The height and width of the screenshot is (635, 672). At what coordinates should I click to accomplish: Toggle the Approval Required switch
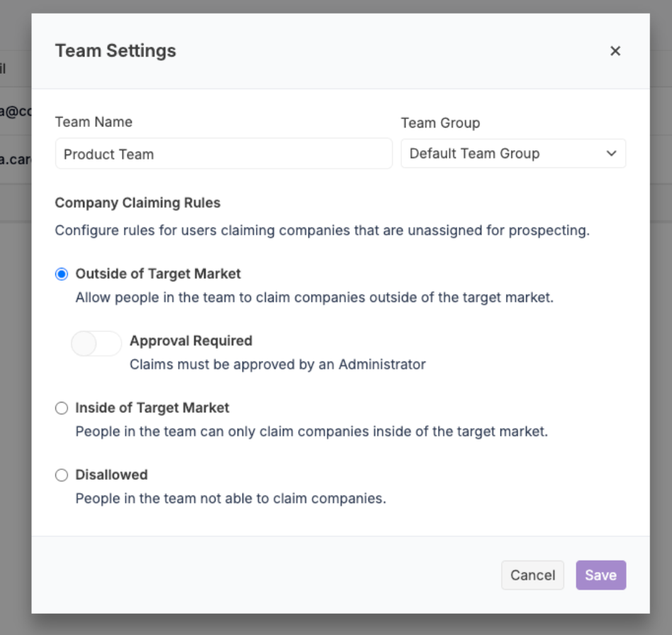(x=96, y=344)
